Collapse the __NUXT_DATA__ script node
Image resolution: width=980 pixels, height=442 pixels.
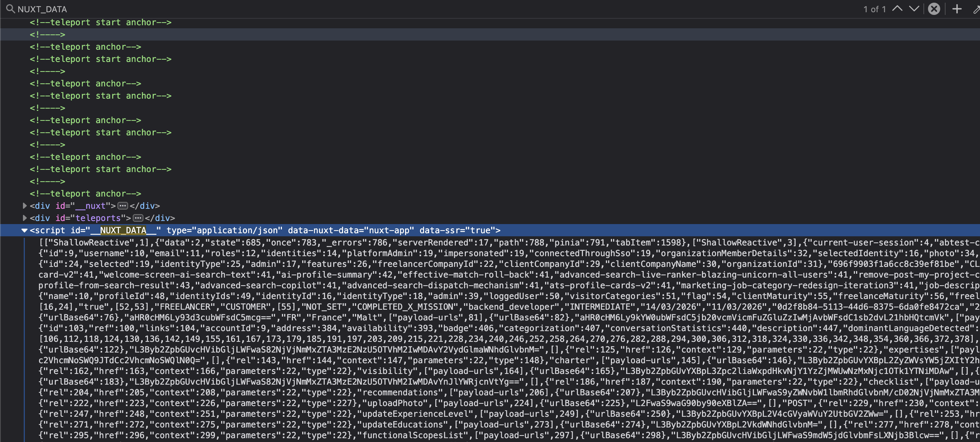click(24, 230)
